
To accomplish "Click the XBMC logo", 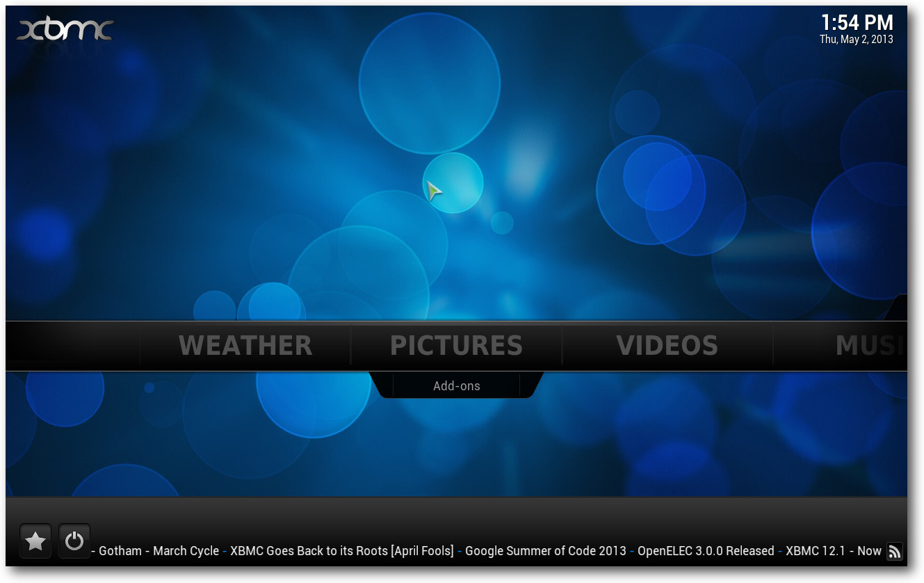I will tap(65, 31).
